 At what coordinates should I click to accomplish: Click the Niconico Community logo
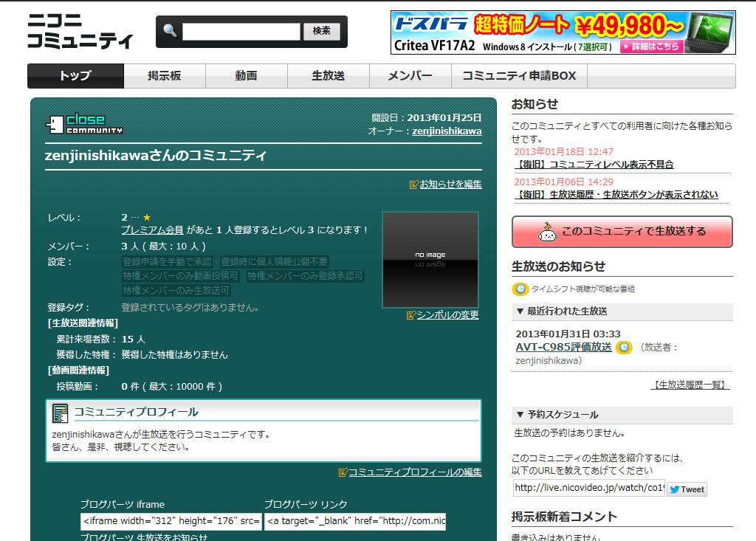point(80,31)
